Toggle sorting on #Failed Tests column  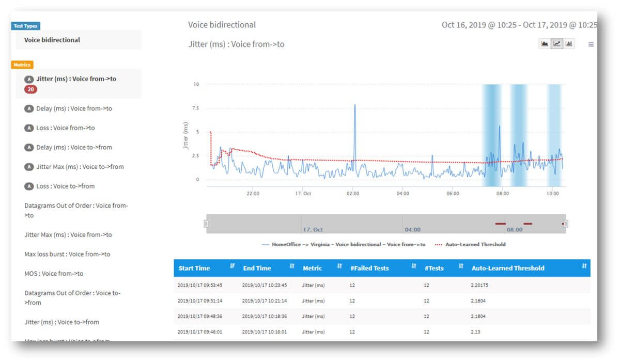click(x=413, y=267)
